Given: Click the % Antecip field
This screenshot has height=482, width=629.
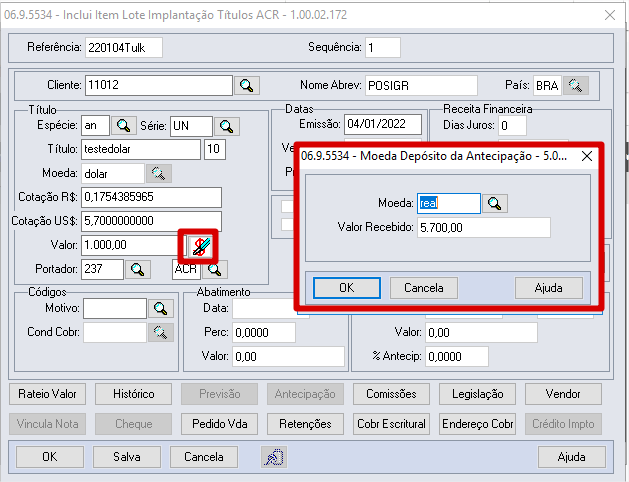Looking at the screenshot, I should (x=457, y=356).
